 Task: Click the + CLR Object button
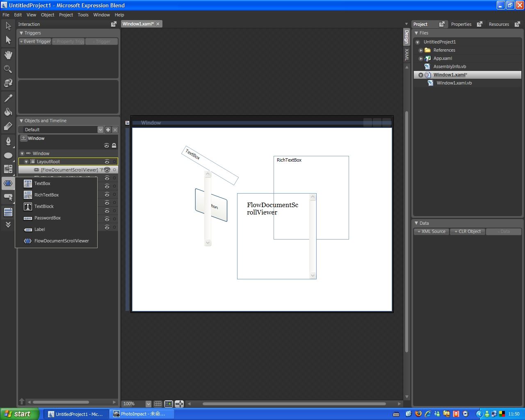pos(468,231)
